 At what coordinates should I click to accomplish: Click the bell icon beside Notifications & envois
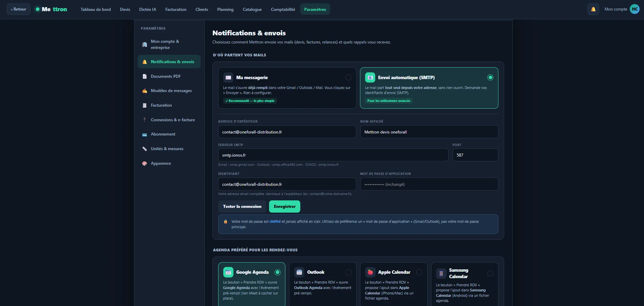[145, 62]
